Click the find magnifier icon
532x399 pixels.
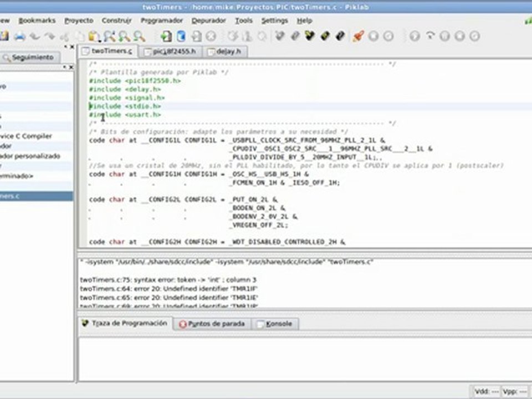coord(109,36)
